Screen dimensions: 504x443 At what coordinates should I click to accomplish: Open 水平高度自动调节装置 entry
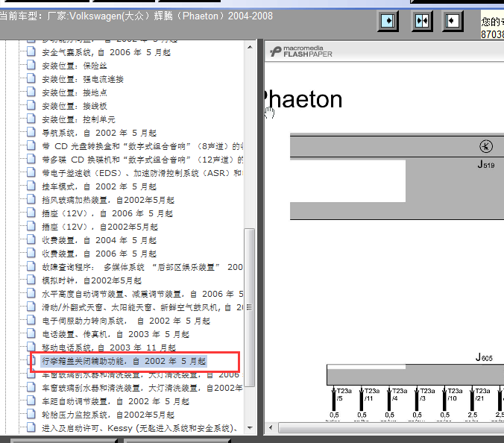pos(142,294)
